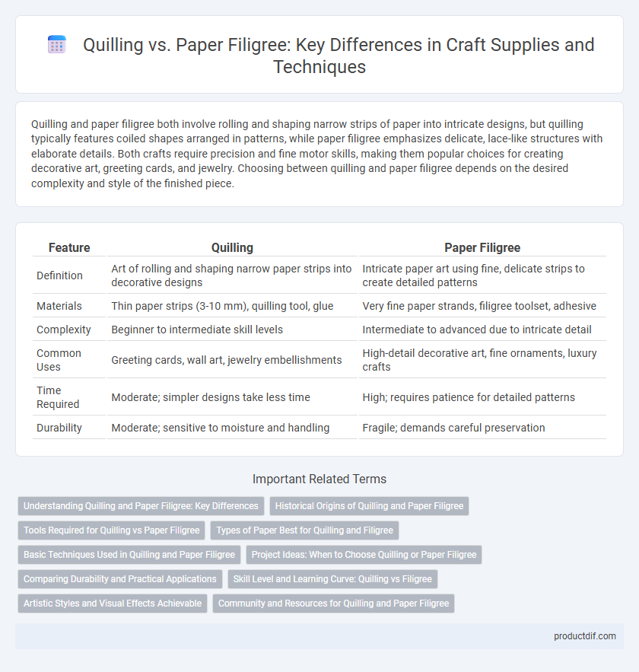Open 'Community and Resources for Quilling' tag
This screenshot has height=672, width=639.
tap(334, 604)
